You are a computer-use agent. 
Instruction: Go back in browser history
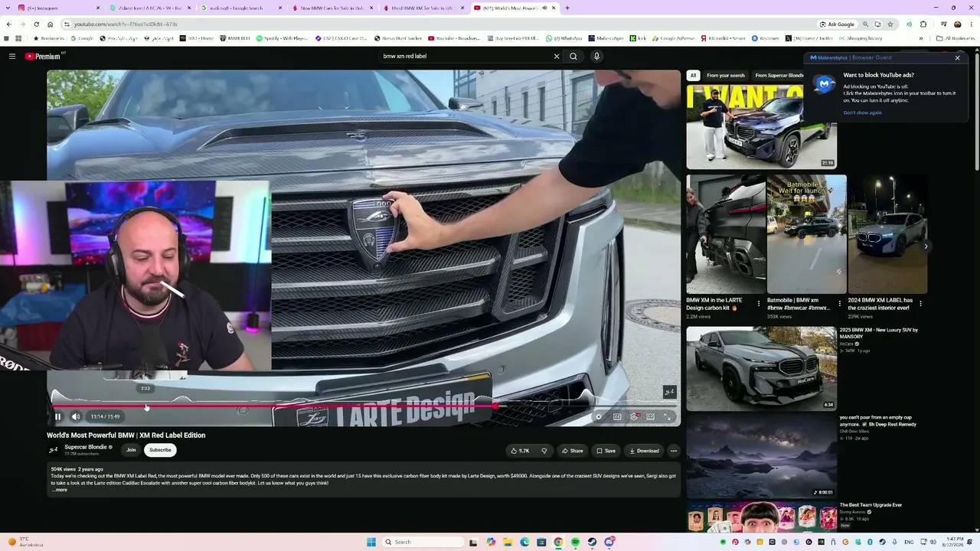[8, 24]
